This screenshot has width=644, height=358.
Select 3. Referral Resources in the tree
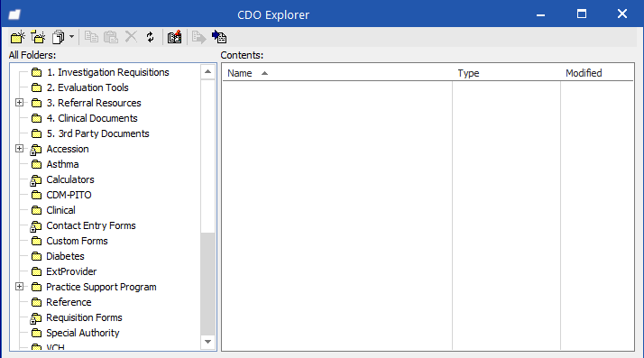pyautogui.click(x=94, y=103)
